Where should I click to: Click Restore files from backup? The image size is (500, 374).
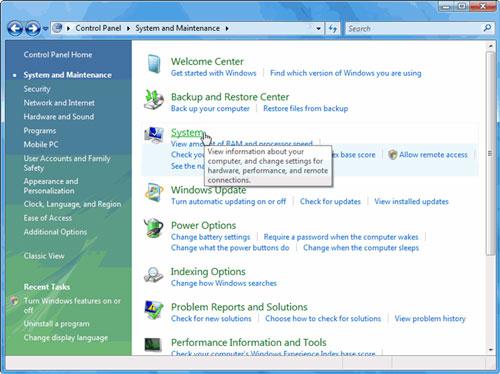pyautogui.click(x=306, y=108)
